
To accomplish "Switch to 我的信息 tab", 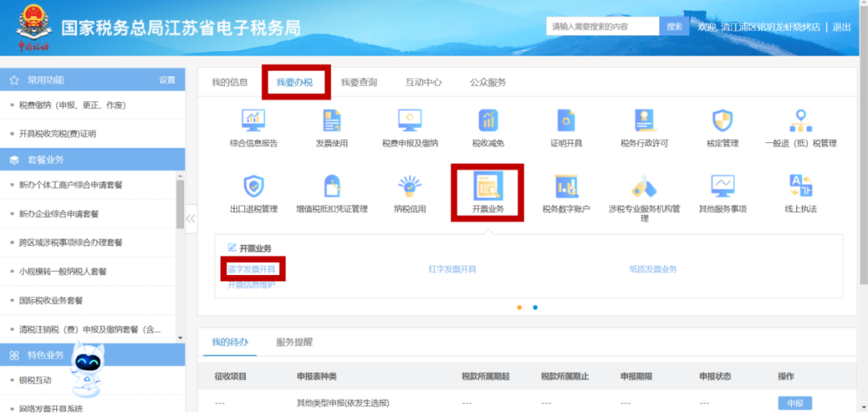I will 230,83.
